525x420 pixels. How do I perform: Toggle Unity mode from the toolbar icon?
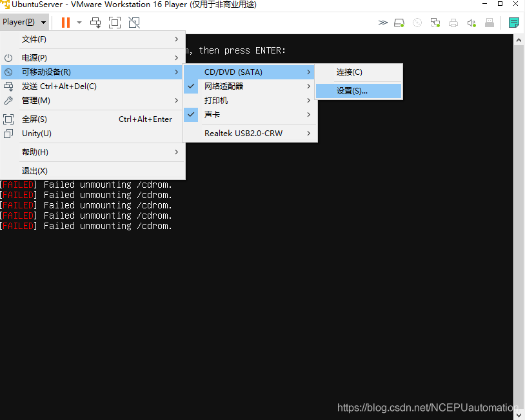[x=134, y=23]
